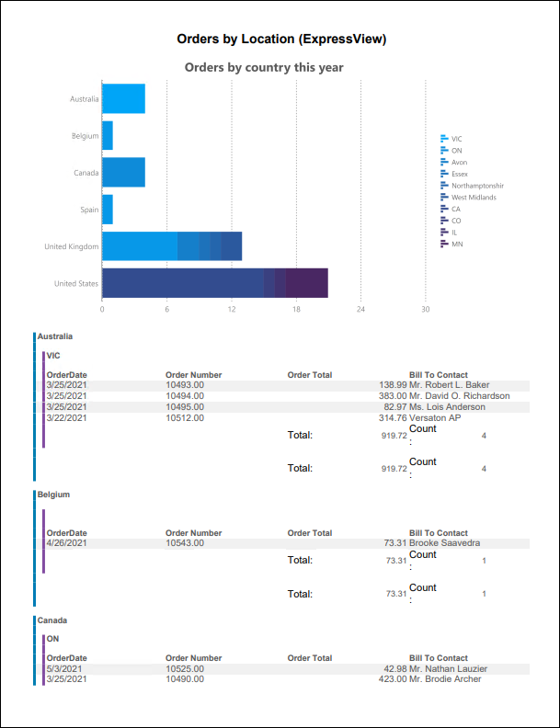The height and width of the screenshot is (728, 560).
Task: Click the VIC legend icon
Action: 444,139
